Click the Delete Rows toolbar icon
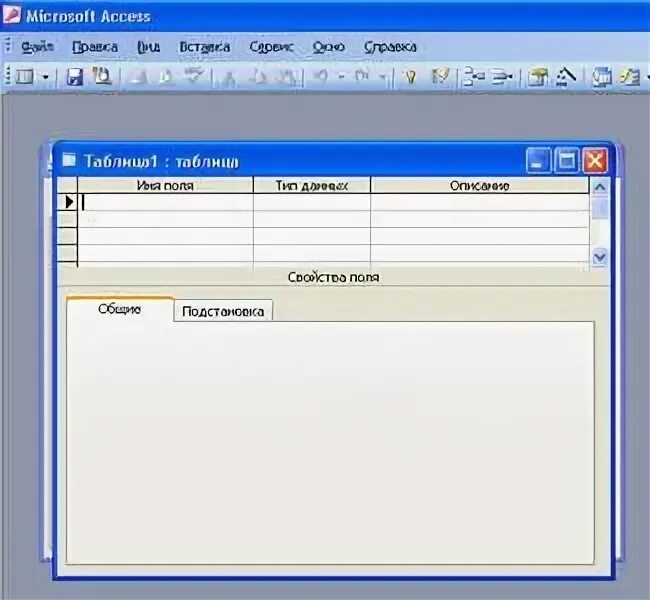 point(502,77)
